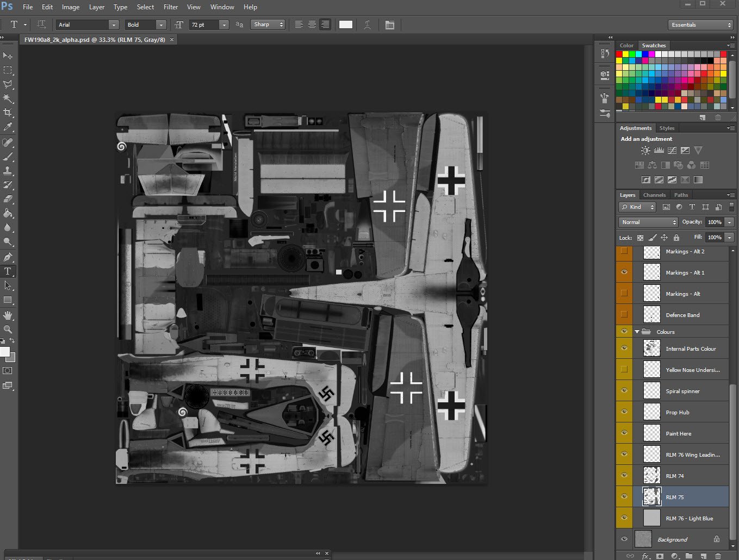Image resolution: width=739 pixels, height=560 pixels.
Task: Click the Brightness/Contrast adjustment icon
Action: 645,151
